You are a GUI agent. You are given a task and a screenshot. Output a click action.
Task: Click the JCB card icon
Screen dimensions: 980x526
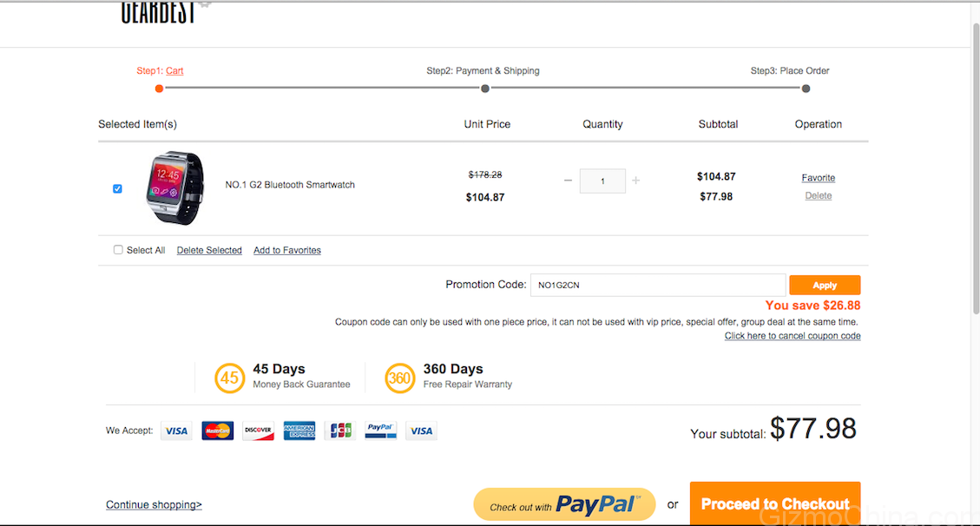pyautogui.click(x=340, y=431)
